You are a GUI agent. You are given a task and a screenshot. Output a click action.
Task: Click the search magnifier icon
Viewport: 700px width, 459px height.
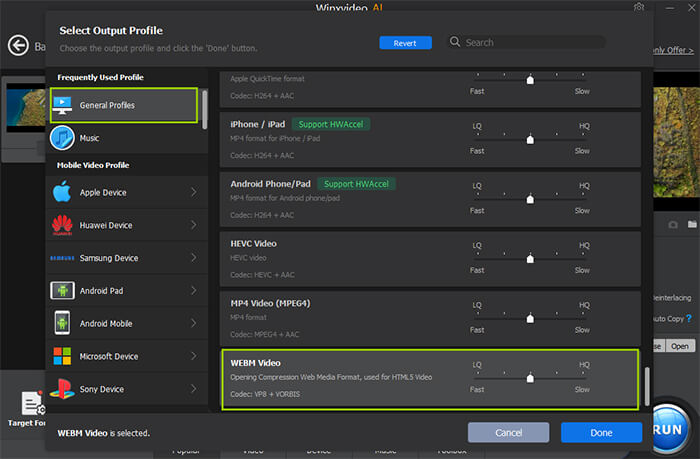(x=454, y=42)
